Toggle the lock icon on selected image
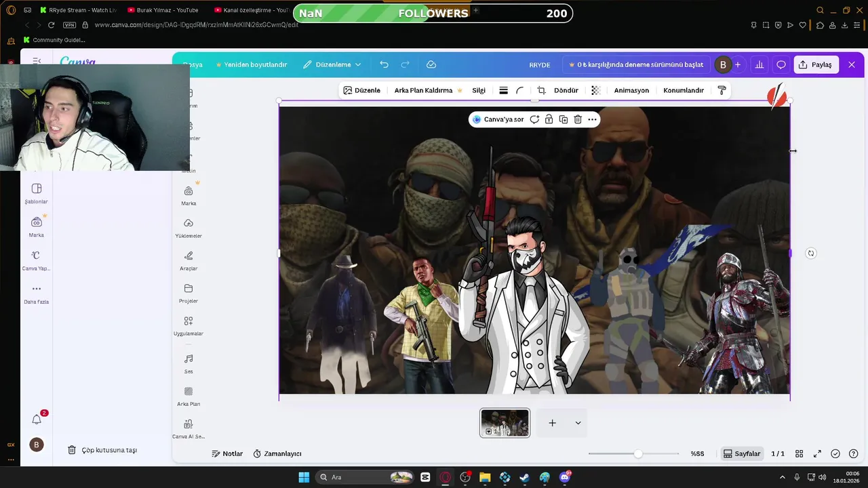The height and width of the screenshot is (488, 868). click(549, 119)
